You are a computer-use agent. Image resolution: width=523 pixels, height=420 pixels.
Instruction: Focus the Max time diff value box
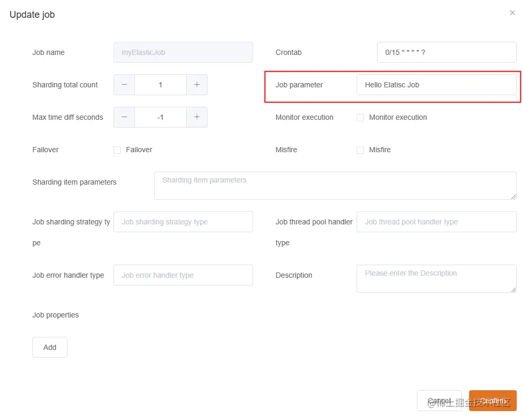(161, 117)
